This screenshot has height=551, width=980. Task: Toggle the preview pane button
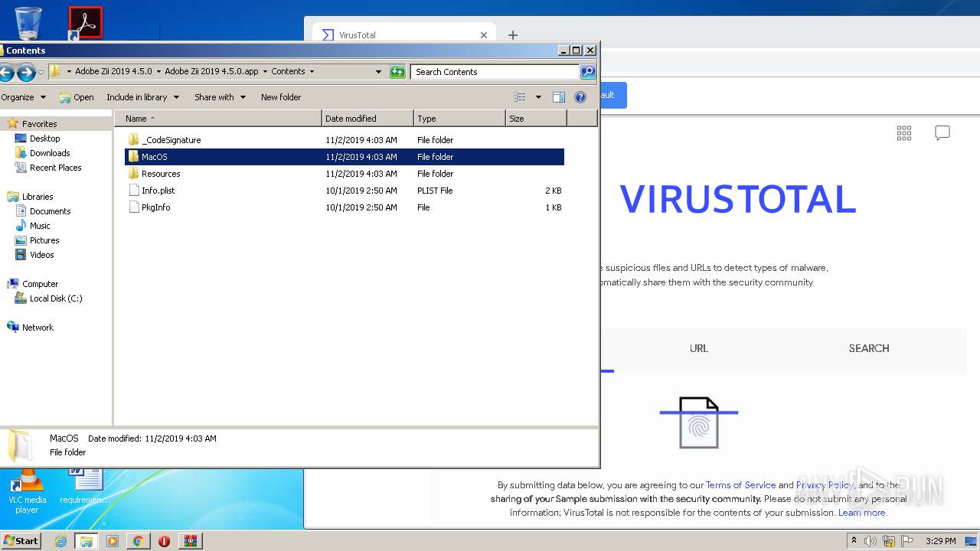(559, 97)
